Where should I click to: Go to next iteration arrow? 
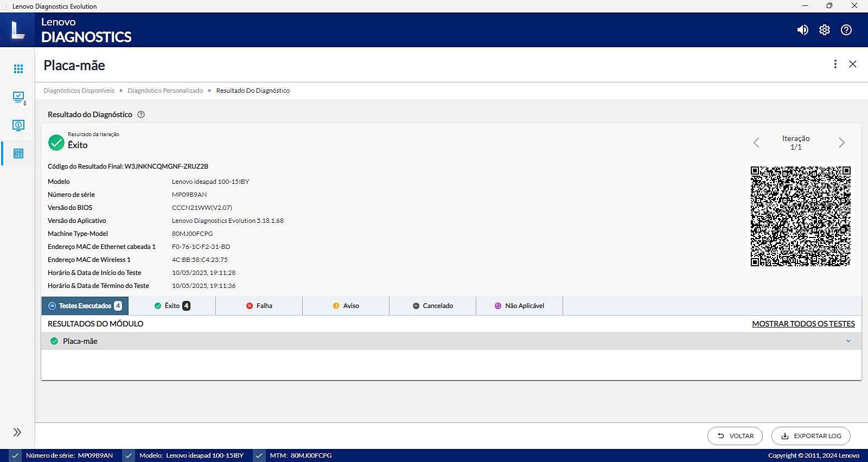click(x=841, y=143)
